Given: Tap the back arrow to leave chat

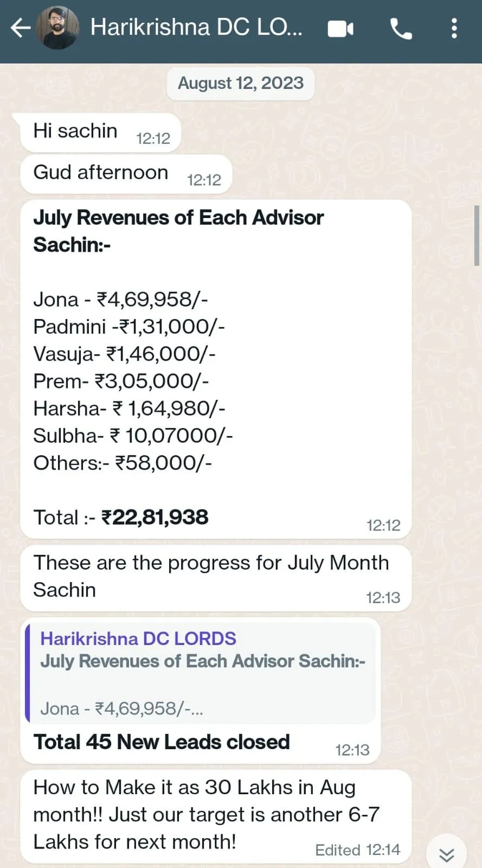Looking at the screenshot, I should point(21,28).
